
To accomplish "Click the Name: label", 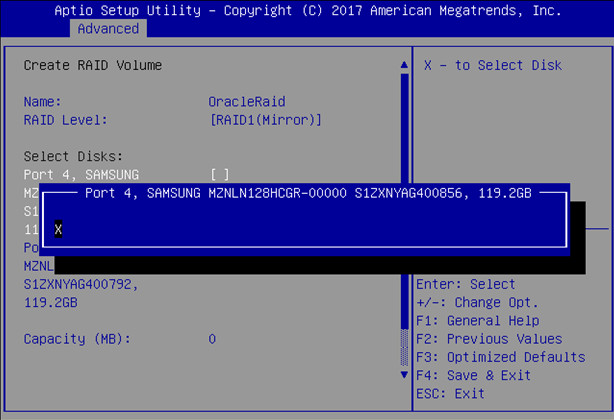I will 43,102.
